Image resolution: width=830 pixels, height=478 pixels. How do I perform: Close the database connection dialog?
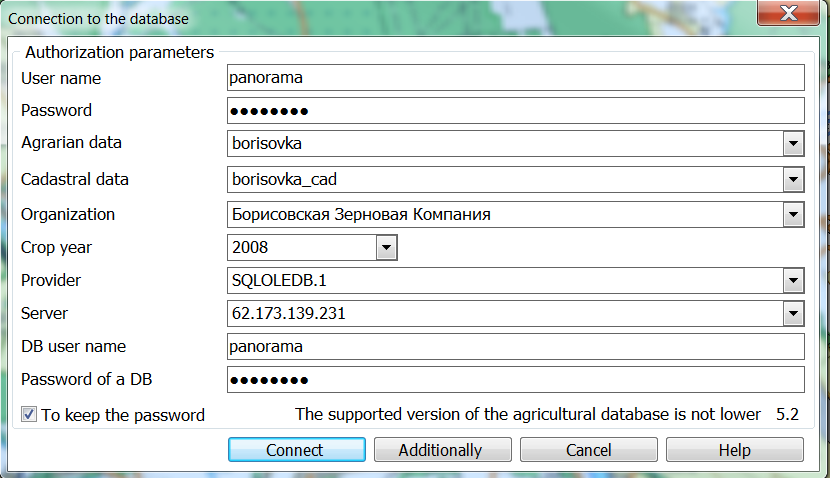(789, 15)
